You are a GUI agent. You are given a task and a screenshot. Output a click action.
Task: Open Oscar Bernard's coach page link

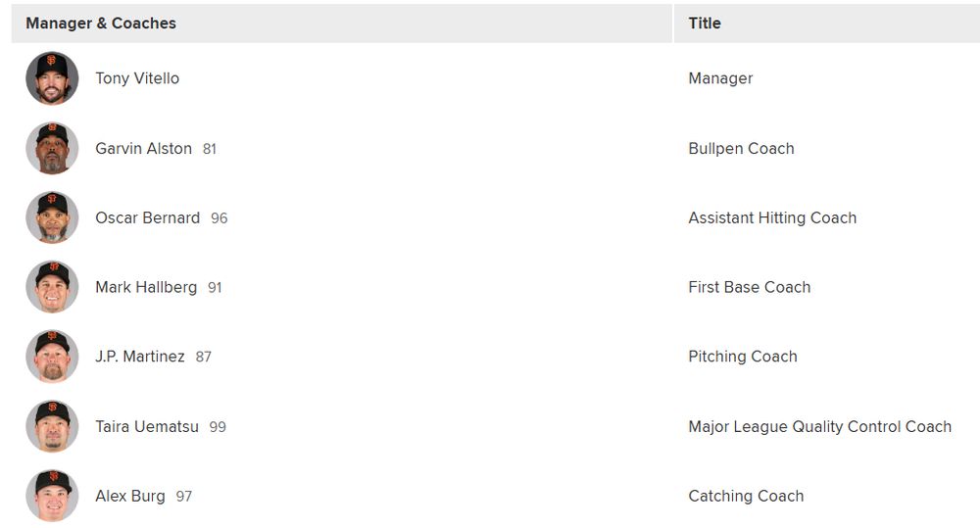pyautogui.click(x=148, y=217)
